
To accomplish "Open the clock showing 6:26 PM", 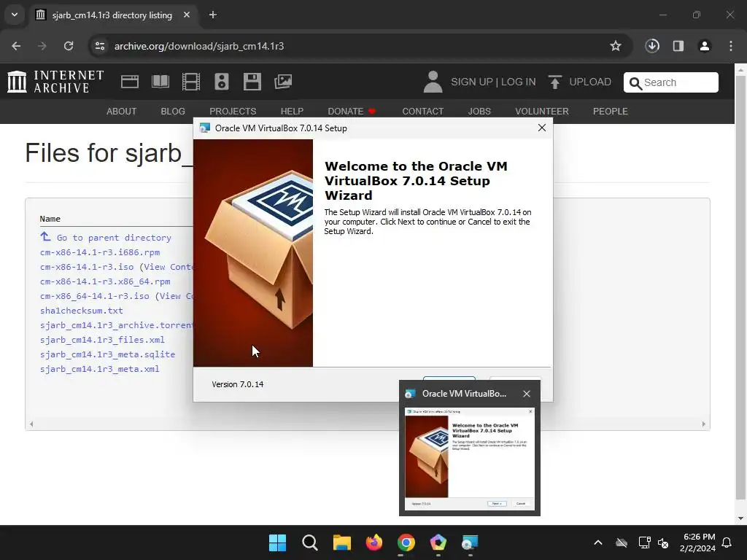I will pyautogui.click(x=697, y=542).
